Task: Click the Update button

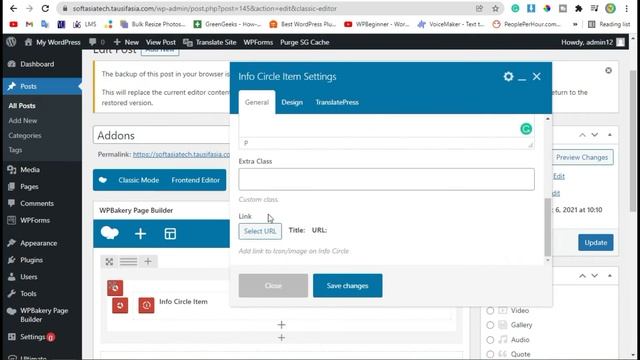Action: [x=596, y=242]
